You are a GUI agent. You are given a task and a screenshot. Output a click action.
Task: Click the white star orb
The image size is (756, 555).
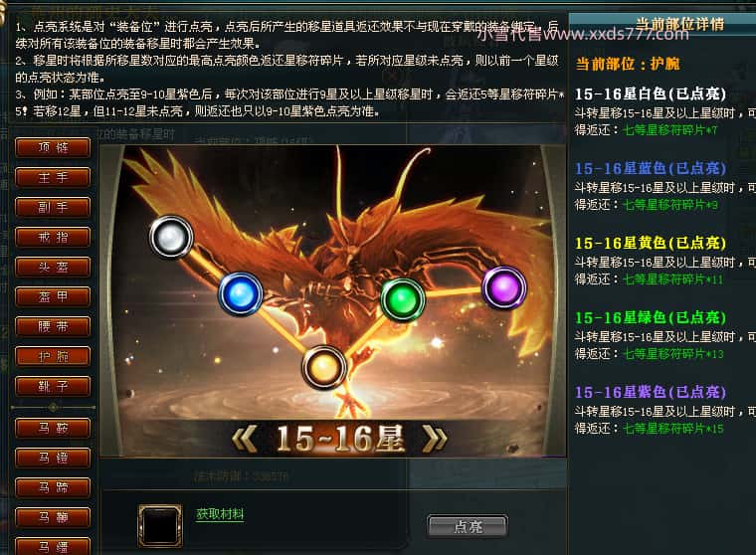[x=171, y=237]
